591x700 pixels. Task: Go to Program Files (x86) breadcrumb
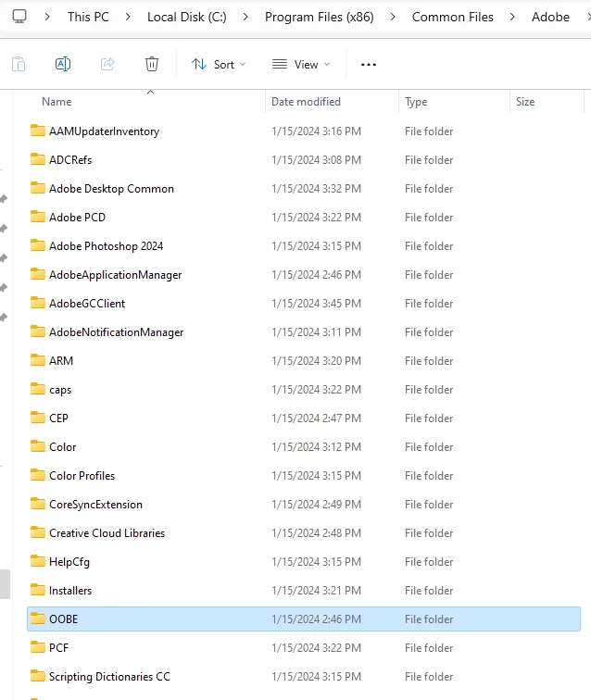tap(319, 17)
